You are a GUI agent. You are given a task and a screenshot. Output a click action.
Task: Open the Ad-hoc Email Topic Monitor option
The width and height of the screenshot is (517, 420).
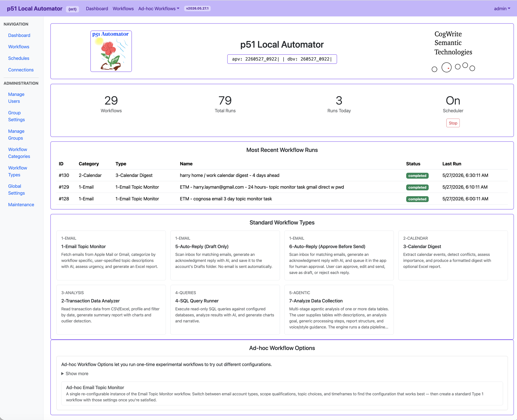tap(282, 393)
